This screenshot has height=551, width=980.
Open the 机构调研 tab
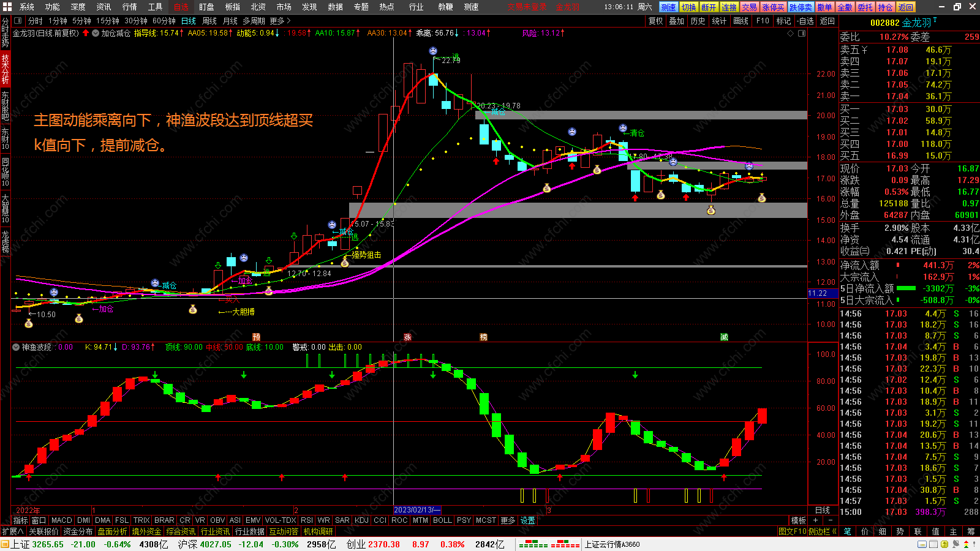[x=318, y=531]
